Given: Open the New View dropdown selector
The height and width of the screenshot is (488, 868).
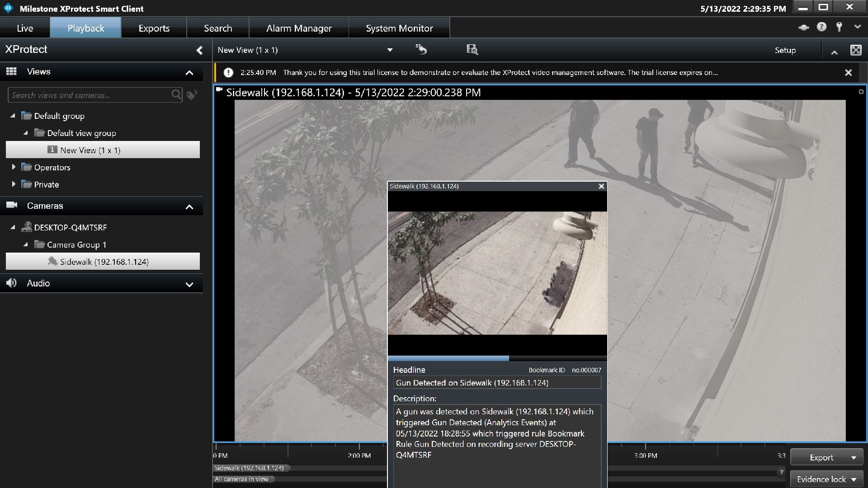Looking at the screenshot, I should pos(390,50).
